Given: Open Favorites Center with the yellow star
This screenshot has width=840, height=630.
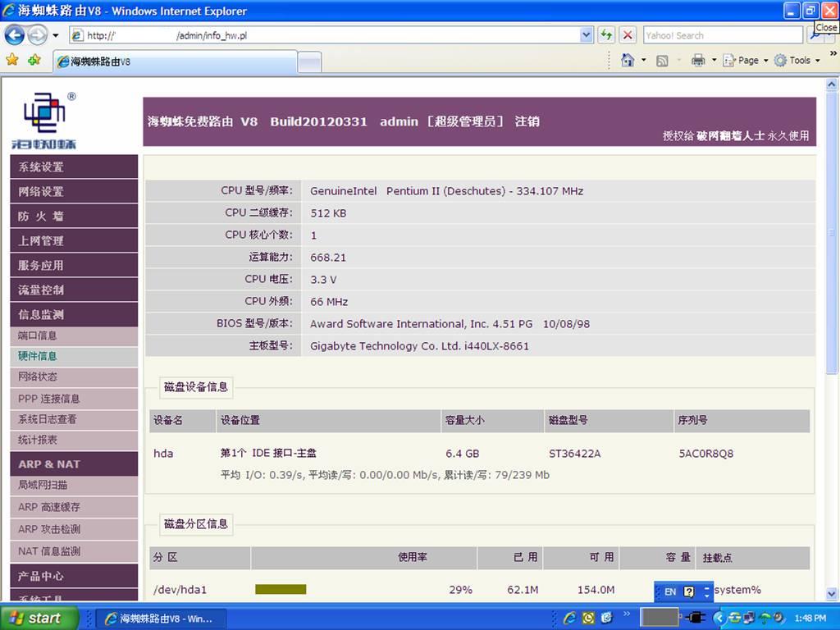Looking at the screenshot, I should click(12, 59).
